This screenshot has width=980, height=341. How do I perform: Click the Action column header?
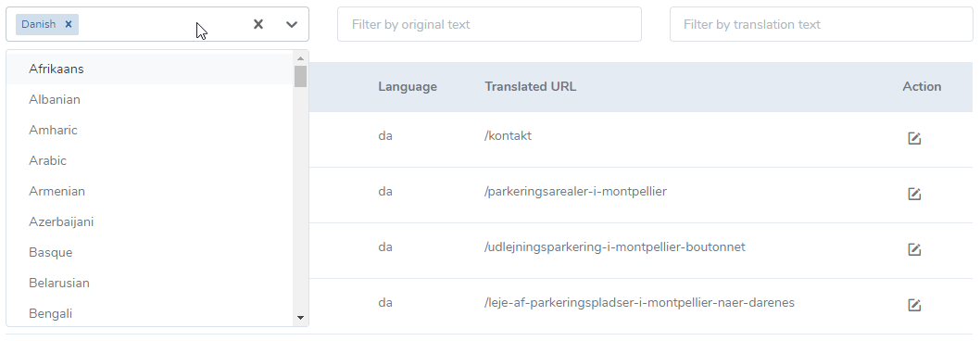tap(922, 87)
